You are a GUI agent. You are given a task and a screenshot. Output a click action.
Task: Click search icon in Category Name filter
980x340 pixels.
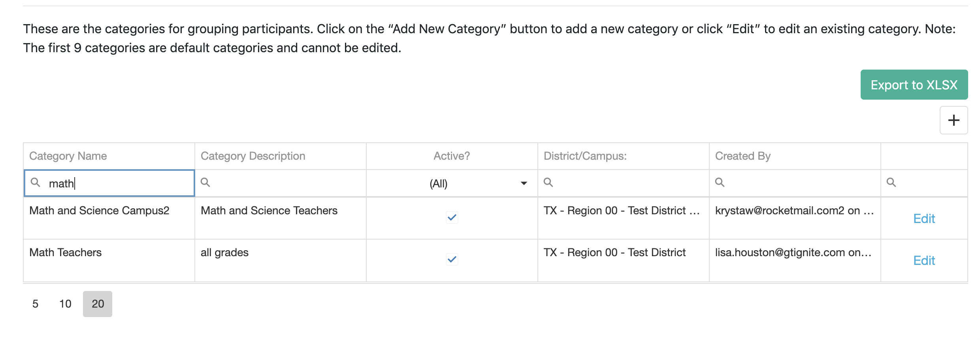[36, 182]
